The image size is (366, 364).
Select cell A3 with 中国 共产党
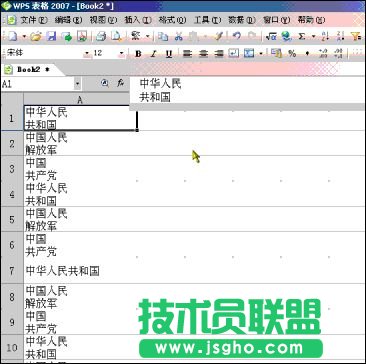click(x=80, y=169)
